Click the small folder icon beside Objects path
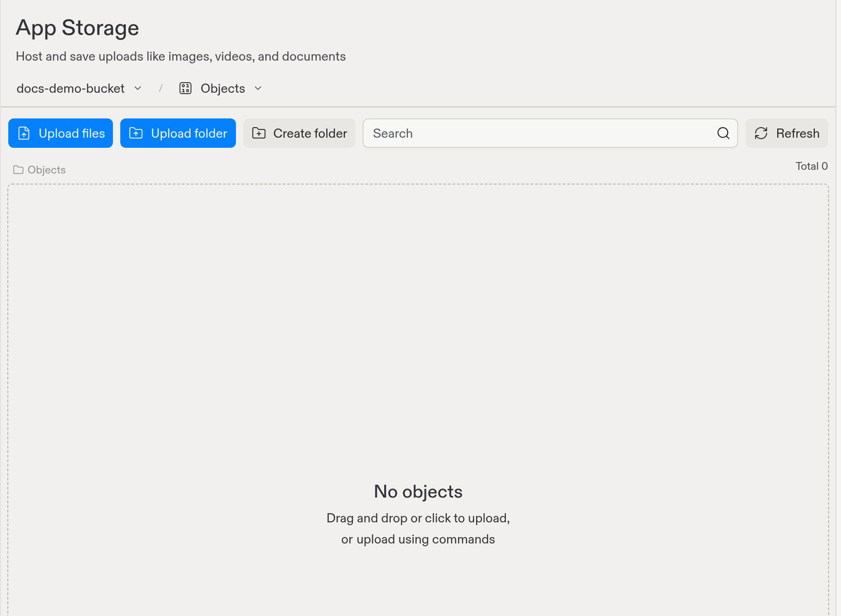This screenshot has height=616, width=841. pyautogui.click(x=18, y=170)
